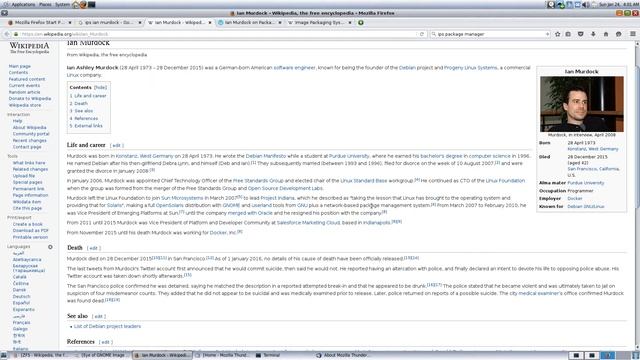Open List of Debian project leaders link
This screenshot has height=360, width=640.
pos(107,327)
